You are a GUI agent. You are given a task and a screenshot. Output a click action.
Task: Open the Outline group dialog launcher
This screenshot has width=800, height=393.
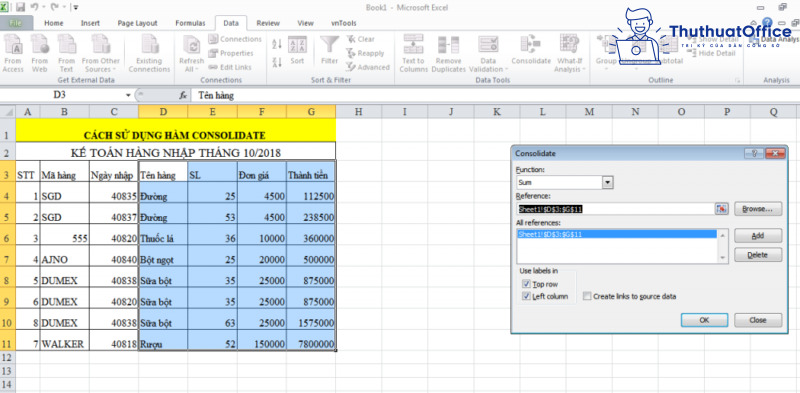coord(737,80)
